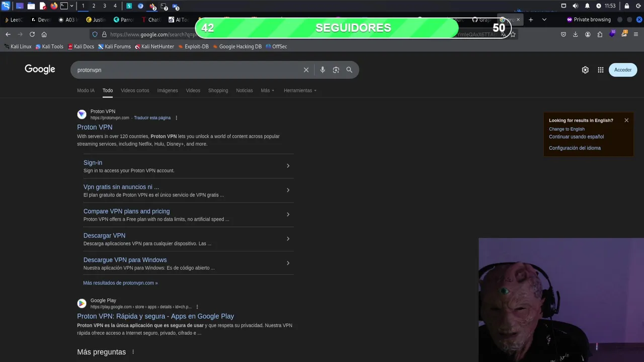Click the Google logo

tap(40, 69)
